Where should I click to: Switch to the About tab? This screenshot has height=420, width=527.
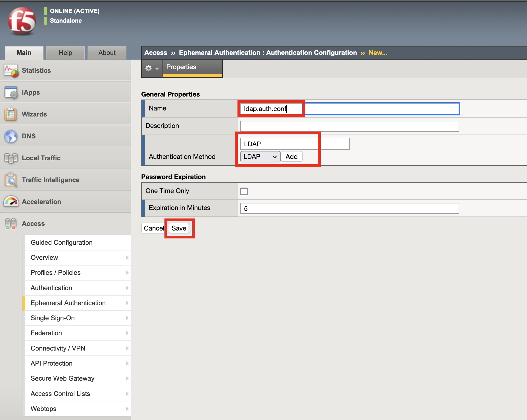[107, 53]
